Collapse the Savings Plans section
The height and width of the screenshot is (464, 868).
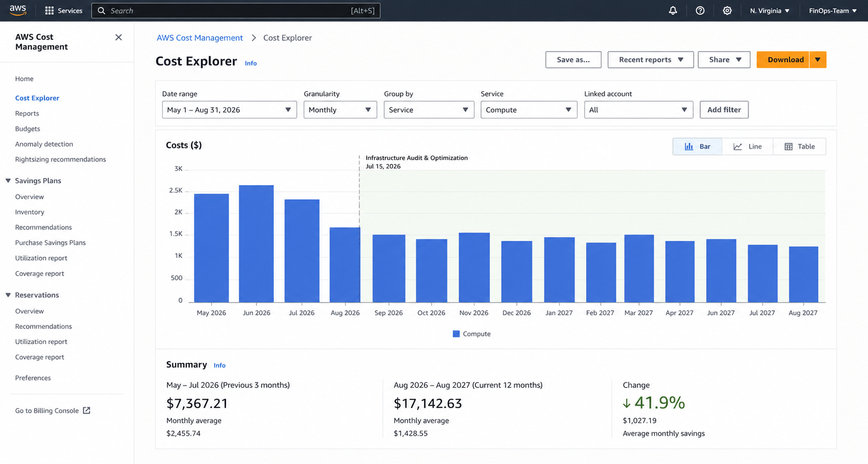[x=8, y=181]
